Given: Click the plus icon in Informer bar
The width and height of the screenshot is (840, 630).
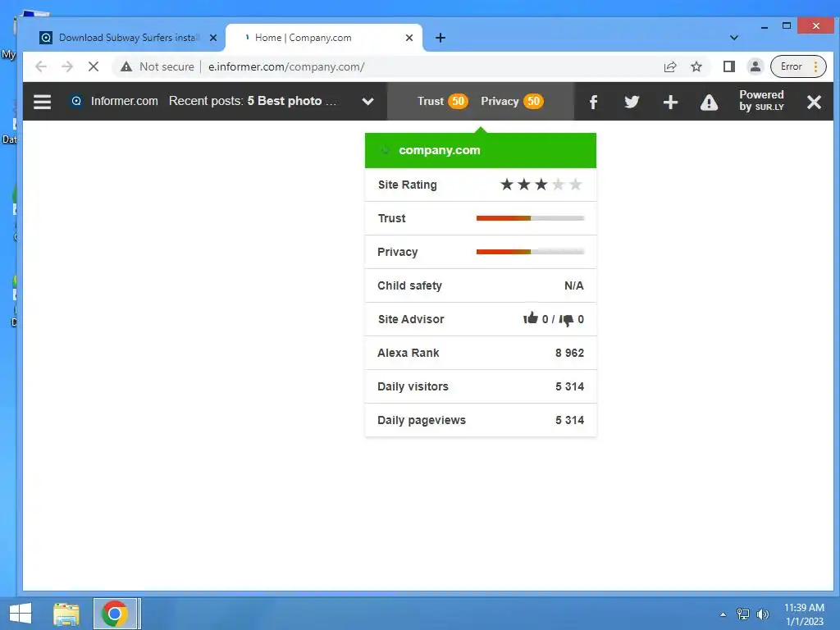Looking at the screenshot, I should 670,102.
